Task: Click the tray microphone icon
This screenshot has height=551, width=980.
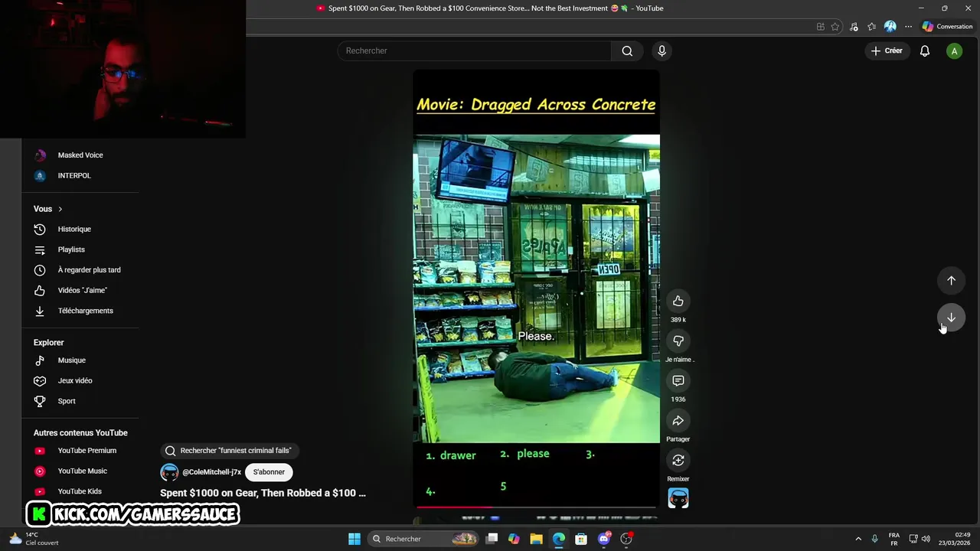Action: 874,539
